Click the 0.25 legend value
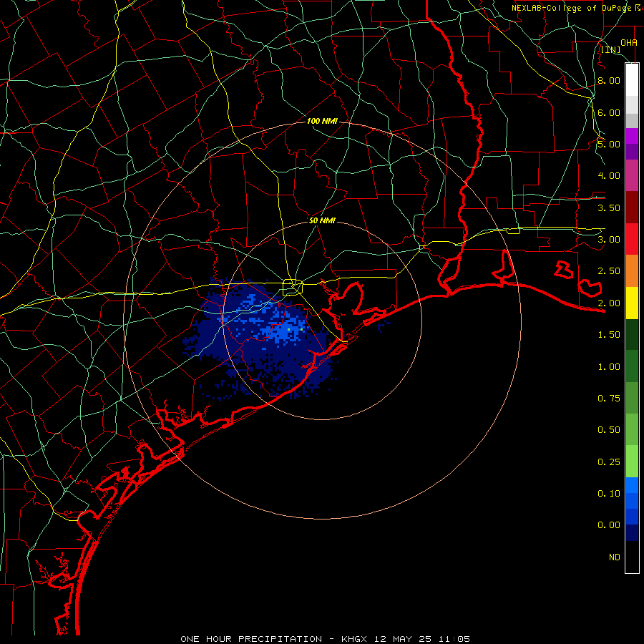The width and height of the screenshot is (644, 644). click(x=609, y=462)
